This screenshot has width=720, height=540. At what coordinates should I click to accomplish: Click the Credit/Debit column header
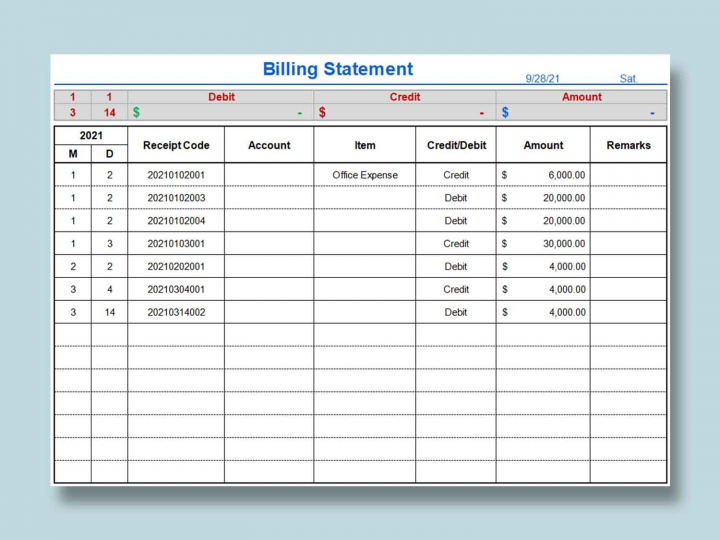pos(456,145)
